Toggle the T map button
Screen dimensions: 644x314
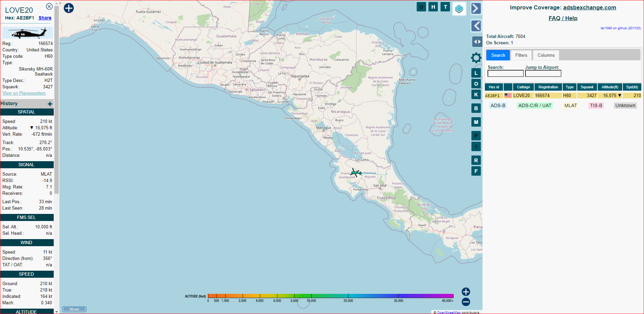(445, 7)
